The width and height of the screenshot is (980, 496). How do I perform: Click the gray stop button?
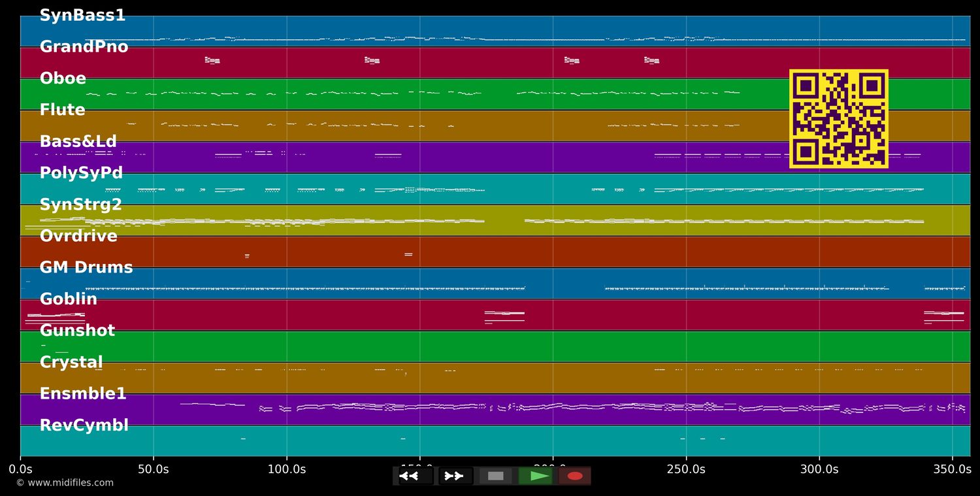(496, 476)
